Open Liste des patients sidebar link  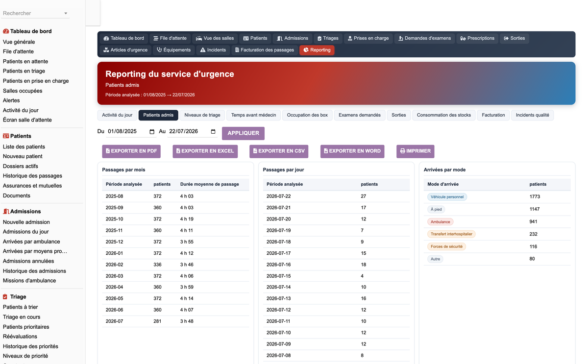tap(24, 147)
